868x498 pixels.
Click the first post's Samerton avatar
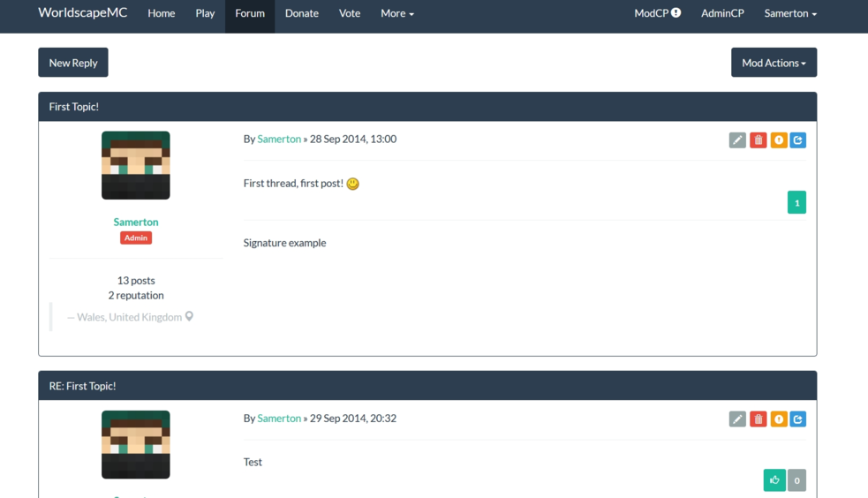136,165
